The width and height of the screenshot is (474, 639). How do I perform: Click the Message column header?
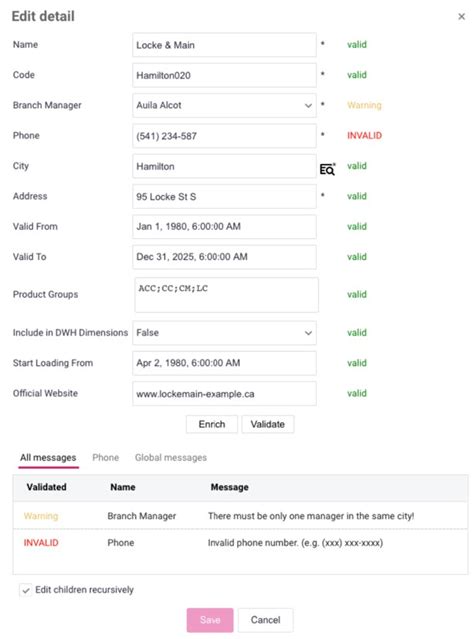229,487
